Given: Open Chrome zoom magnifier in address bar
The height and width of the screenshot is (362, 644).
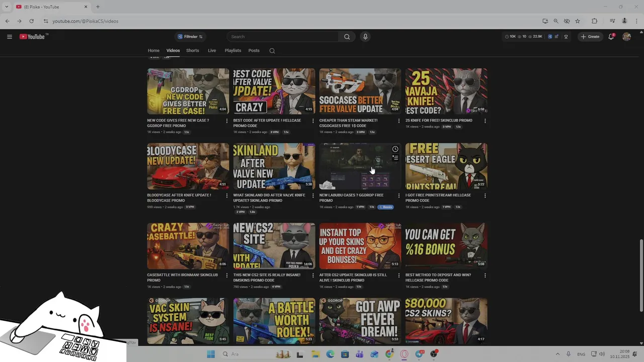Looking at the screenshot, I should pyautogui.click(x=556, y=21).
